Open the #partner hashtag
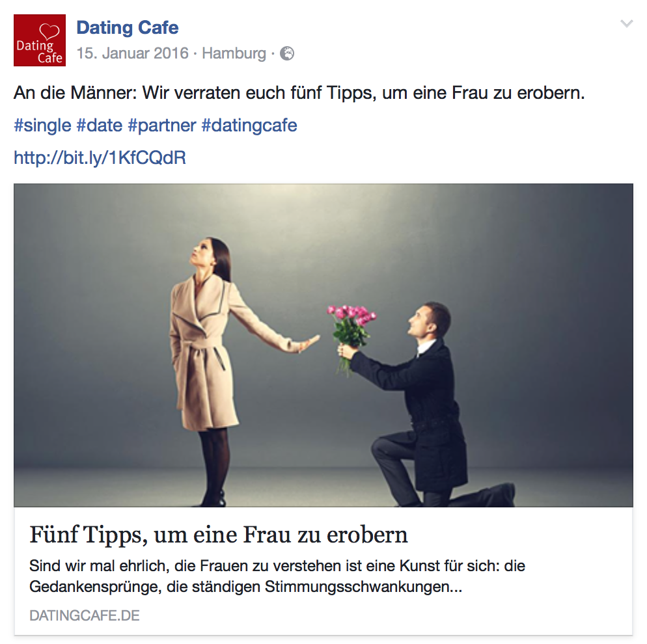Screen dimensions: 647x644 click(x=161, y=126)
